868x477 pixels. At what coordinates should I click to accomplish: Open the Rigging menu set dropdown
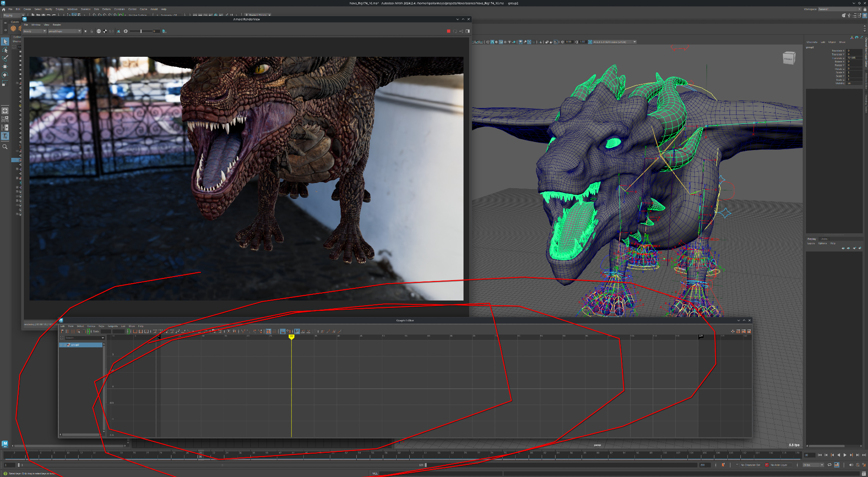pos(14,15)
